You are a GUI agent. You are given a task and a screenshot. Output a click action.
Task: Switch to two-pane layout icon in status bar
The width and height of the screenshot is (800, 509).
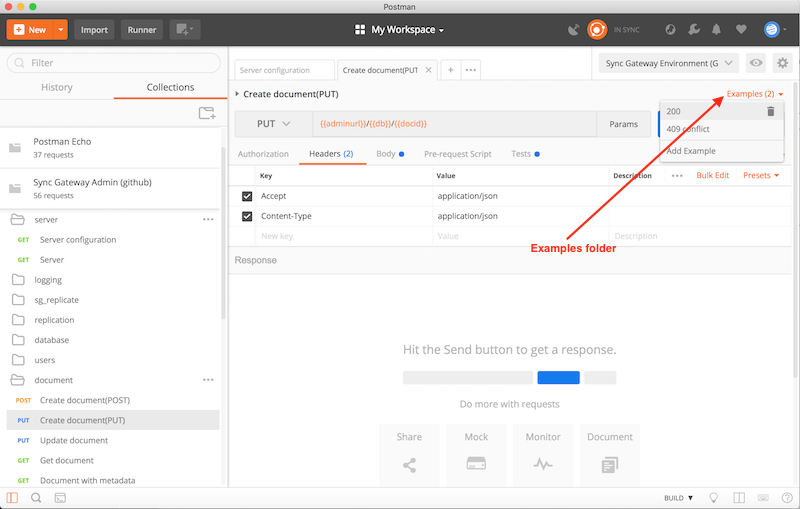pyautogui.click(x=739, y=498)
